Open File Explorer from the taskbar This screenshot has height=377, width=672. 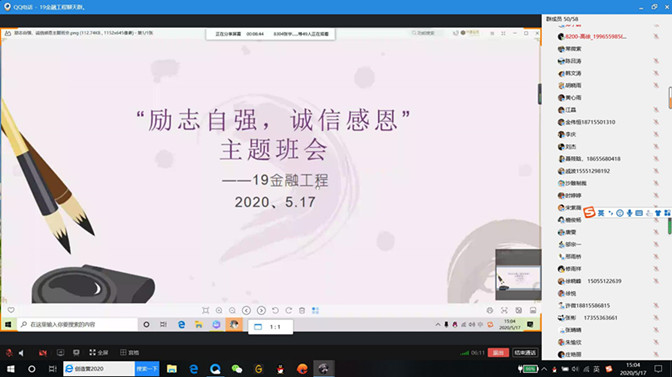click(x=172, y=368)
